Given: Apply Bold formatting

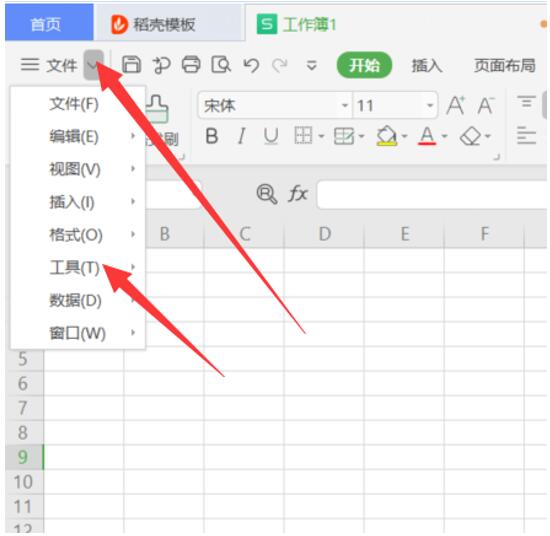Looking at the screenshot, I should pos(212,136).
